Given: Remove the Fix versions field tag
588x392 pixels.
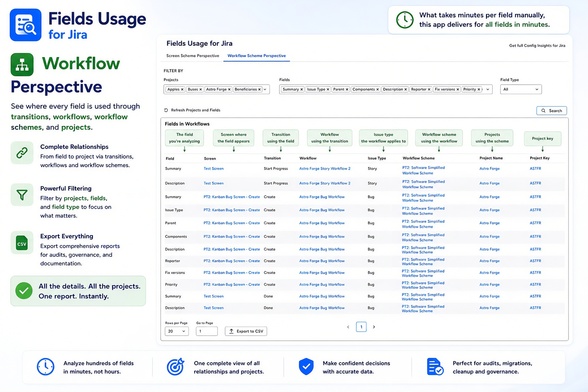Looking at the screenshot, I should coord(458,89).
